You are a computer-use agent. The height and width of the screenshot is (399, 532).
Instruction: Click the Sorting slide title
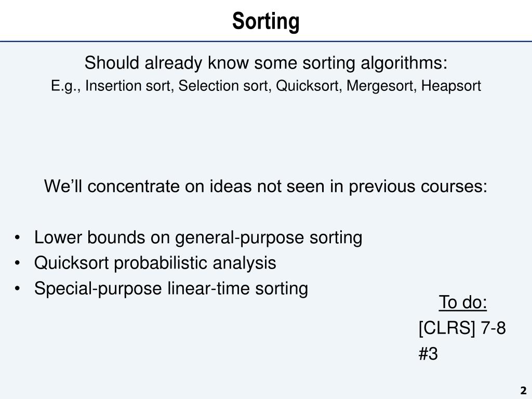265,22
